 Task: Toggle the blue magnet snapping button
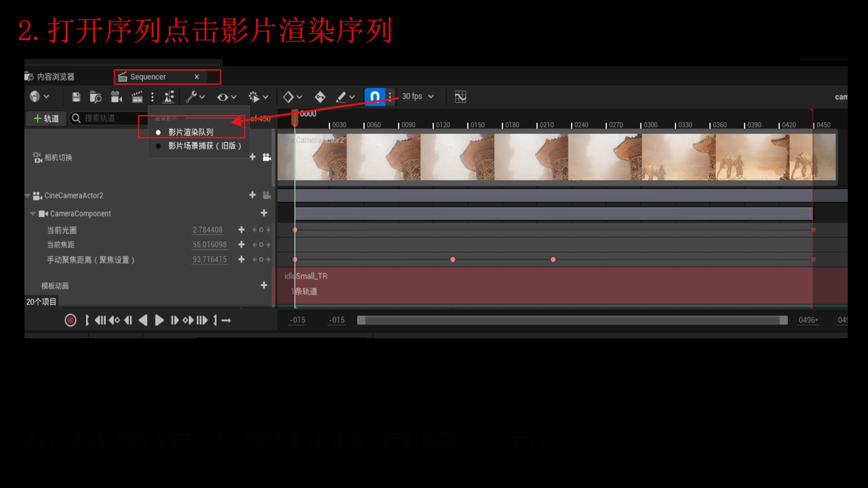coord(375,97)
